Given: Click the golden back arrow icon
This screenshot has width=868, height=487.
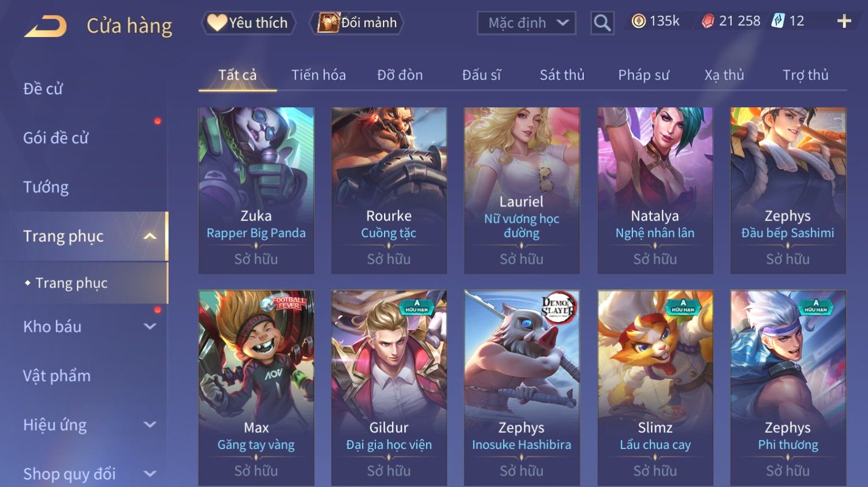Looking at the screenshot, I should (45, 26).
